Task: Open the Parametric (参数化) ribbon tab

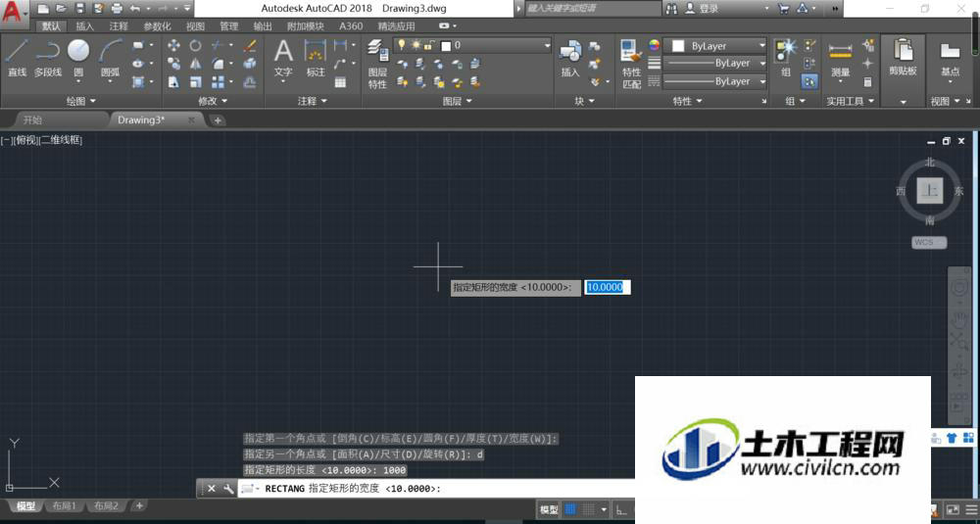Action: (157, 26)
